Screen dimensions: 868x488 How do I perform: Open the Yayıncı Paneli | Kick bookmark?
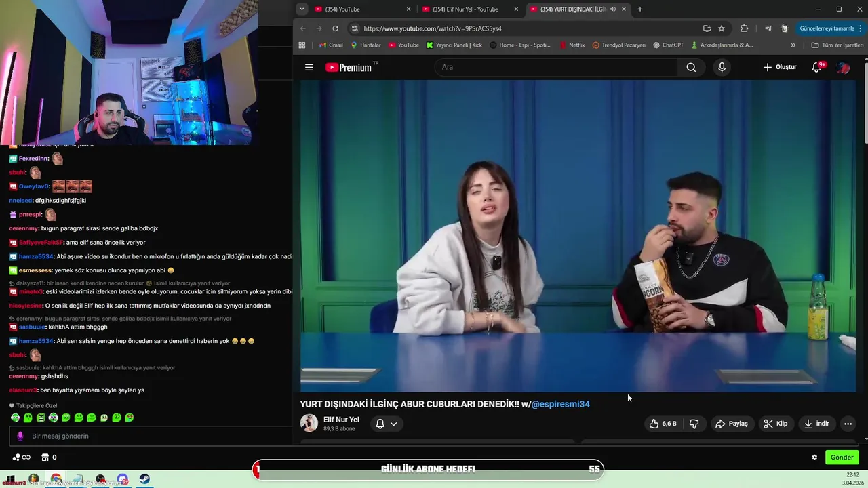(x=454, y=45)
